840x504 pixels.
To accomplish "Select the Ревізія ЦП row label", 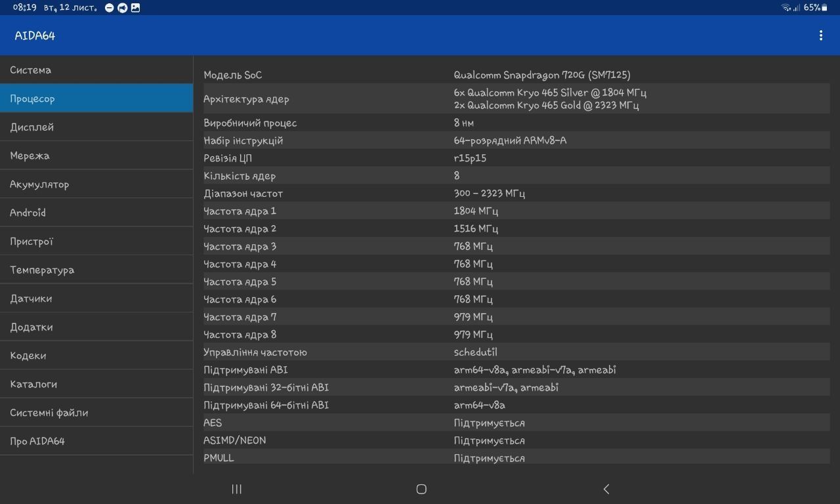I will click(228, 158).
